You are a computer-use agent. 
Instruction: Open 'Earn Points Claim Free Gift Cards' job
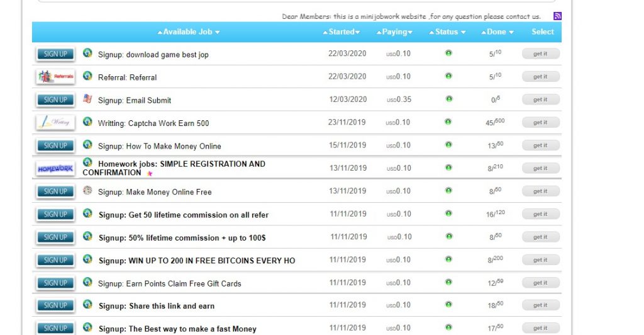point(169,283)
